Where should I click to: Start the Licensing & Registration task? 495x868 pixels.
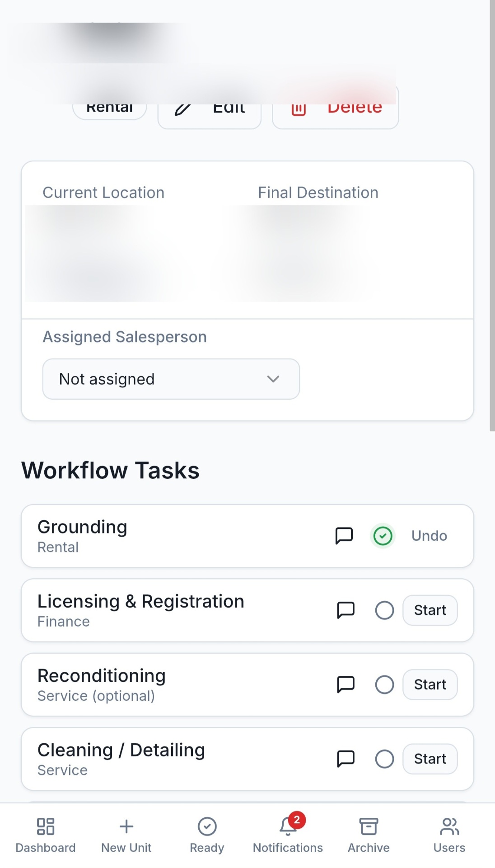(430, 610)
